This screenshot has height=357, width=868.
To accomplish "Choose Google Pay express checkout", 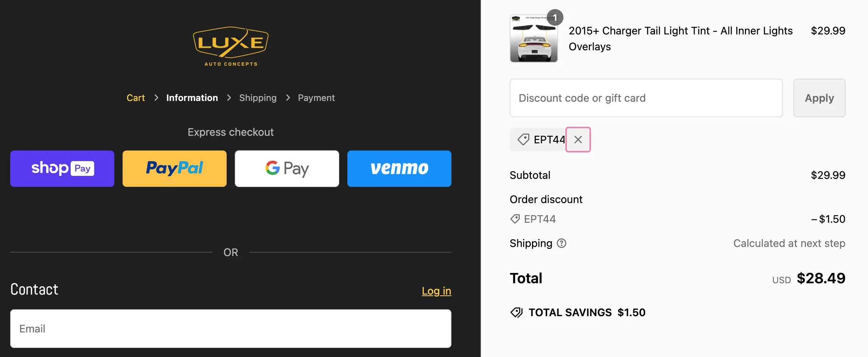I will pyautogui.click(x=287, y=169).
